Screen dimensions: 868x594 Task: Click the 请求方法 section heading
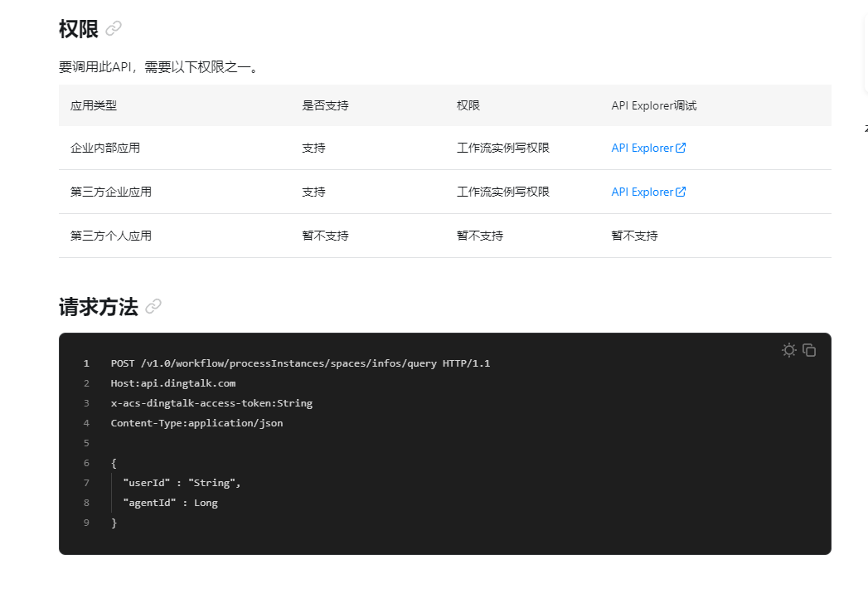99,306
